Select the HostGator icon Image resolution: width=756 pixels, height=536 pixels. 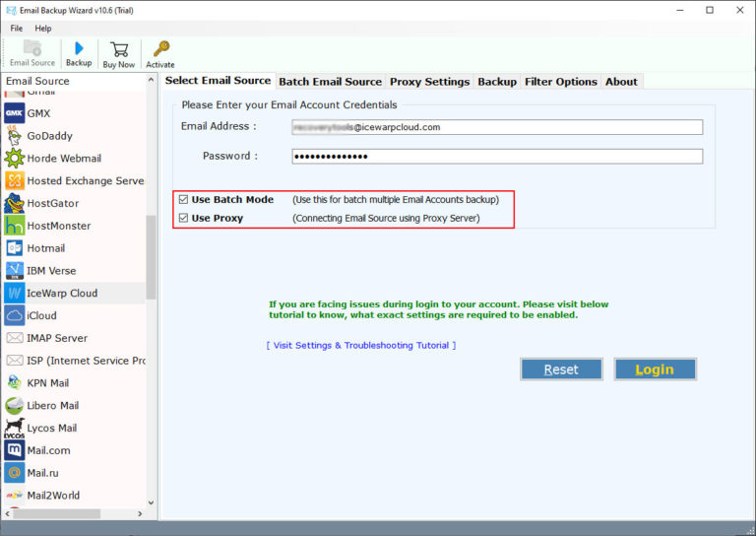tap(15, 203)
